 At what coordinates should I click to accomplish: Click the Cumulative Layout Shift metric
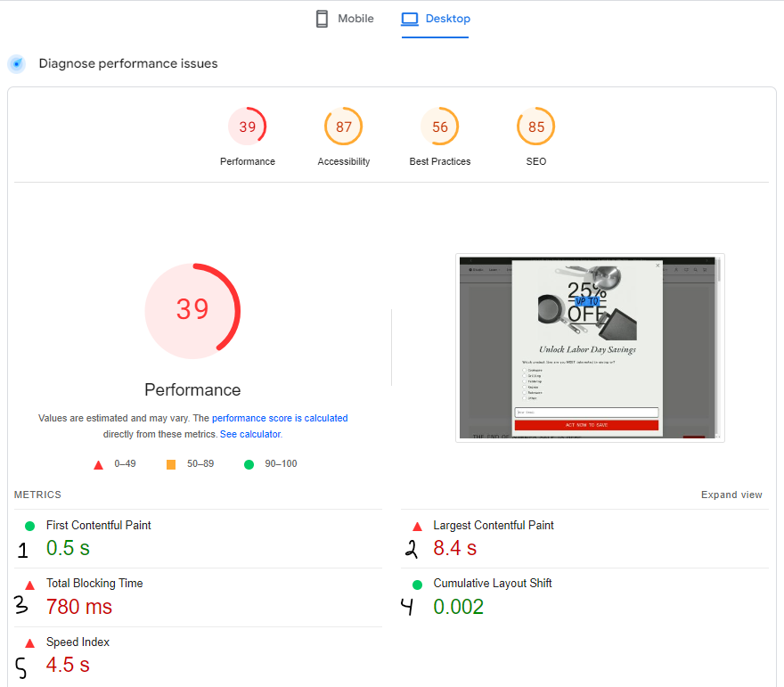pyautogui.click(x=584, y=597)
